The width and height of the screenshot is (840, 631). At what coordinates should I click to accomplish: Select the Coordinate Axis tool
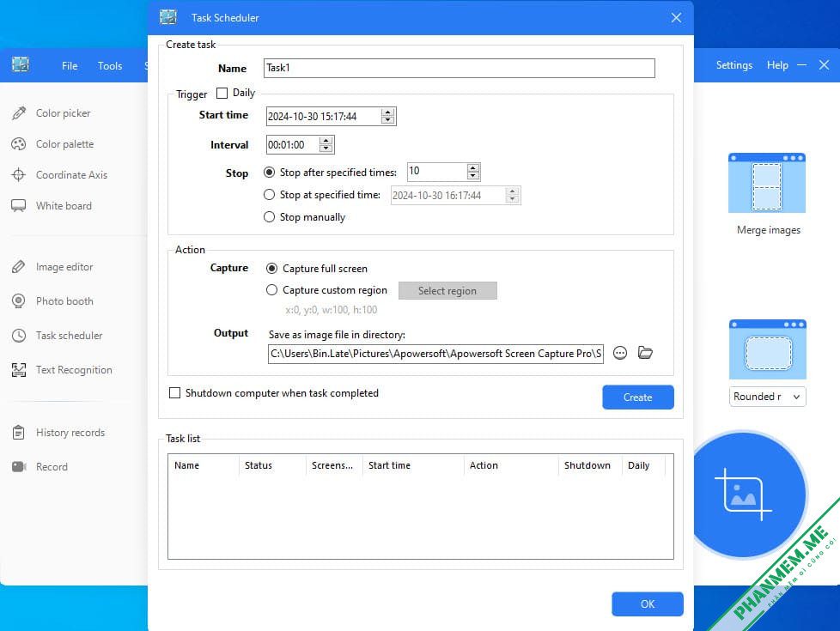click(59, 174)
